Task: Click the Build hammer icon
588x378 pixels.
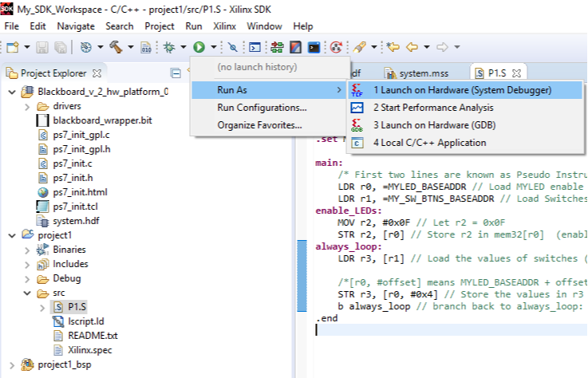Action: point(116,47)
